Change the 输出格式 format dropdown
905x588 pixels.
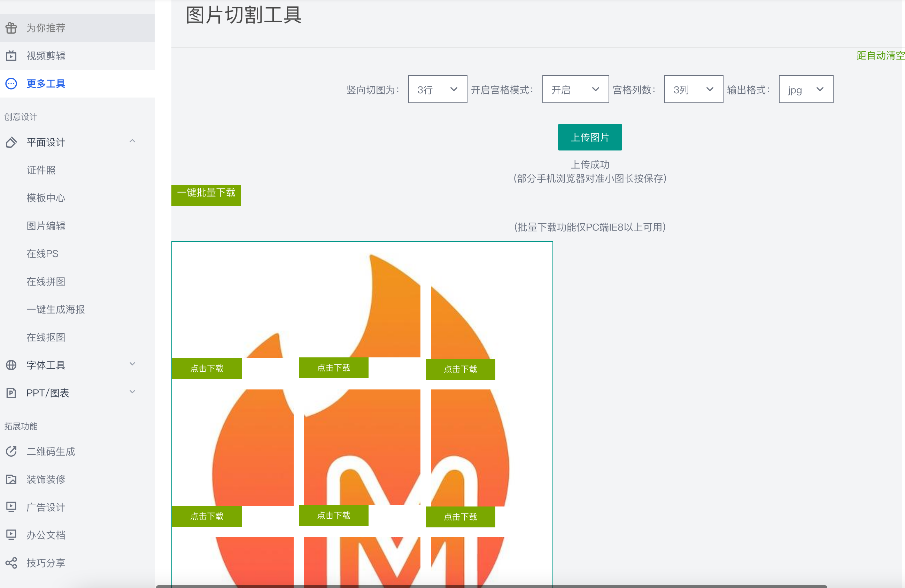[805, 89]
